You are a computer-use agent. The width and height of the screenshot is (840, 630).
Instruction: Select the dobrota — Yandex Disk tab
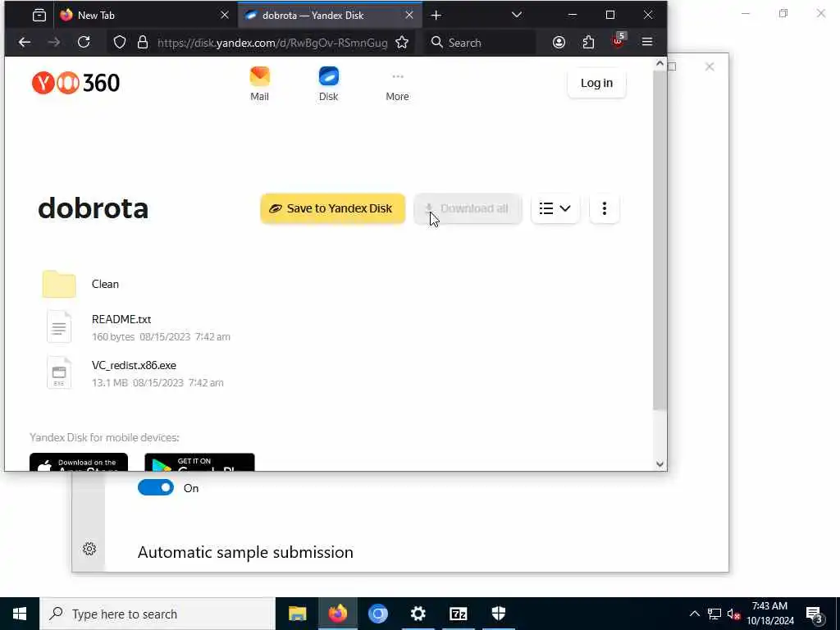(330, 16)
